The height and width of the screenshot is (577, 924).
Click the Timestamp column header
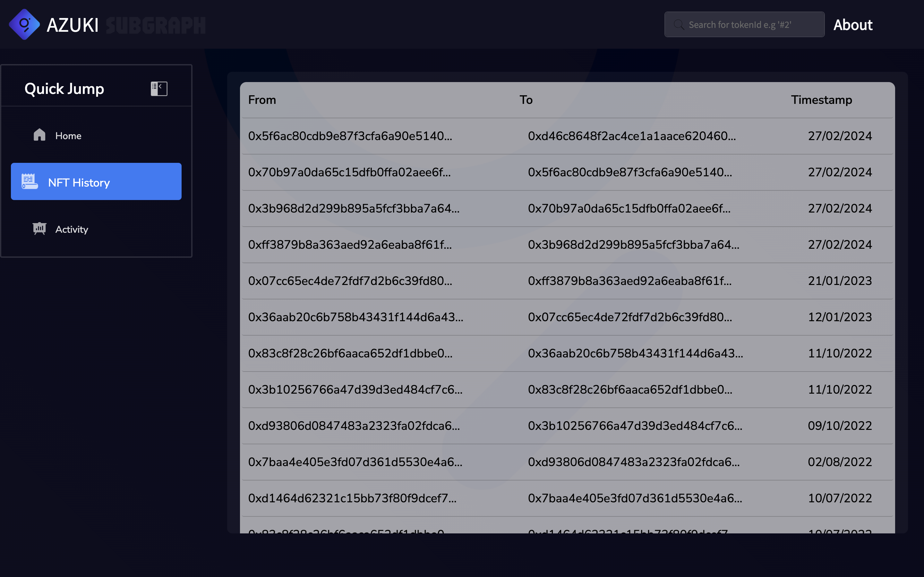pyautogui.click(x=821, y=100)
